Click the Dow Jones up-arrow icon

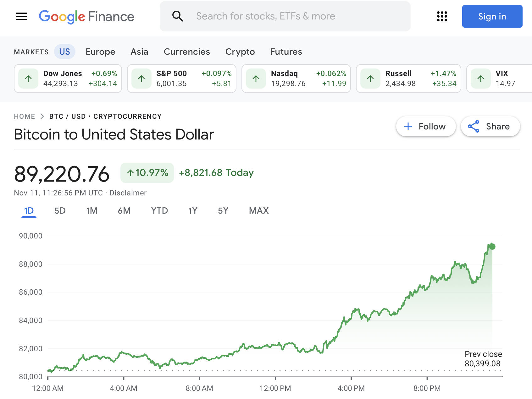(28, 79)
